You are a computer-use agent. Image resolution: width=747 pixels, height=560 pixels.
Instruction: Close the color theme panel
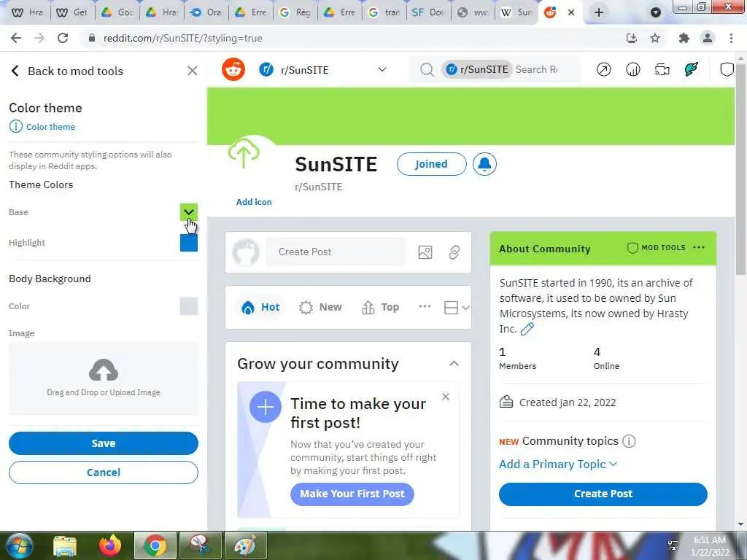pyautogui.click(x=193, y=71)
